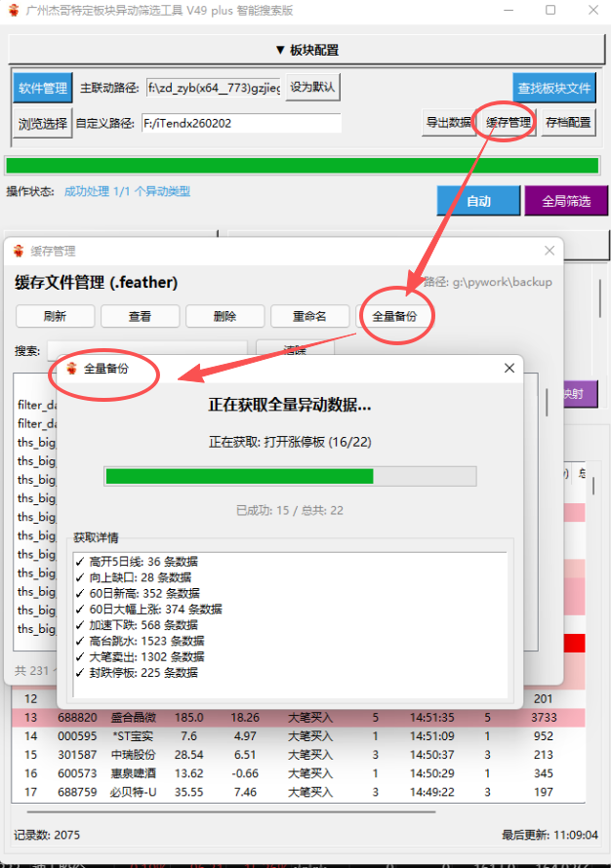Minimize the main window
The height and width of the screenshot is (868, 611).
coord(509,10)
